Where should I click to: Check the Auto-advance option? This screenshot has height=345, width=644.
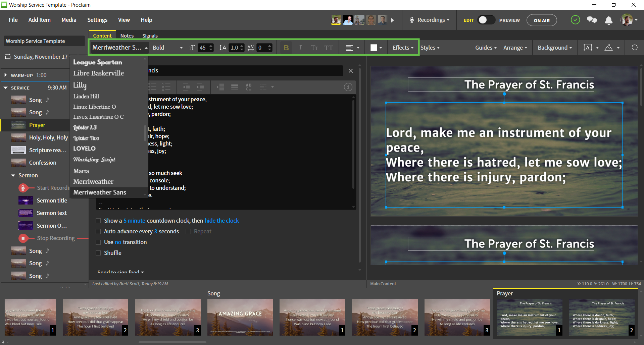pyautogui.click(x=98, y=232)
